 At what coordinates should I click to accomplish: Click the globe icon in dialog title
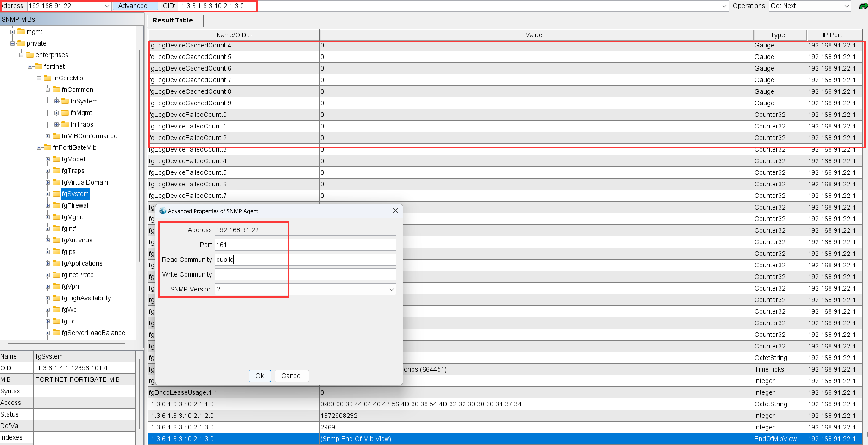point(163,211)
